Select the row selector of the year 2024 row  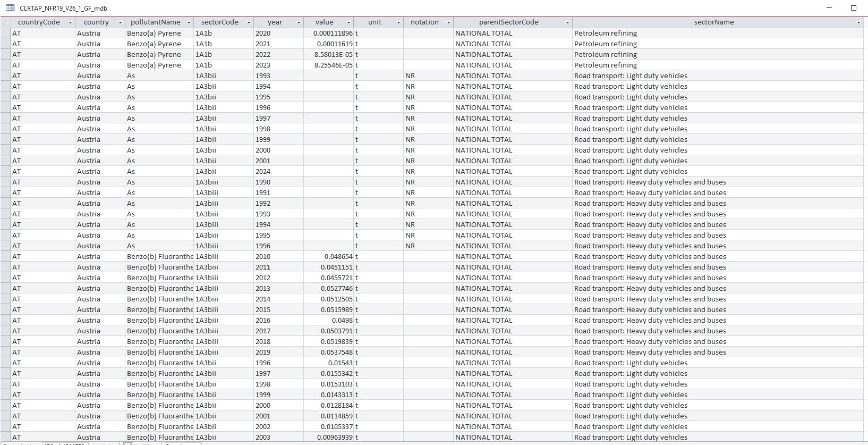click(5, 171)
